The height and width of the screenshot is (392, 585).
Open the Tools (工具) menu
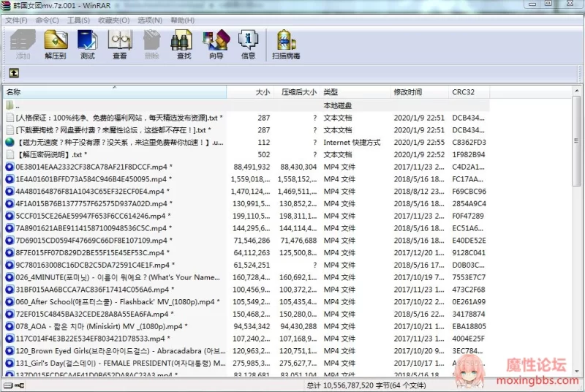pyautogui.click(x=78, y=20)
